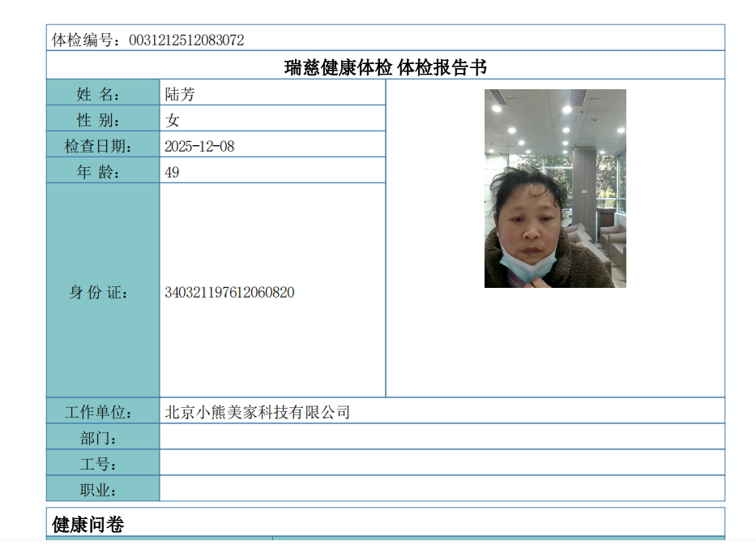756x545 pixels.
Task: Select the 姓名 label cell
Action: point(103,94)
